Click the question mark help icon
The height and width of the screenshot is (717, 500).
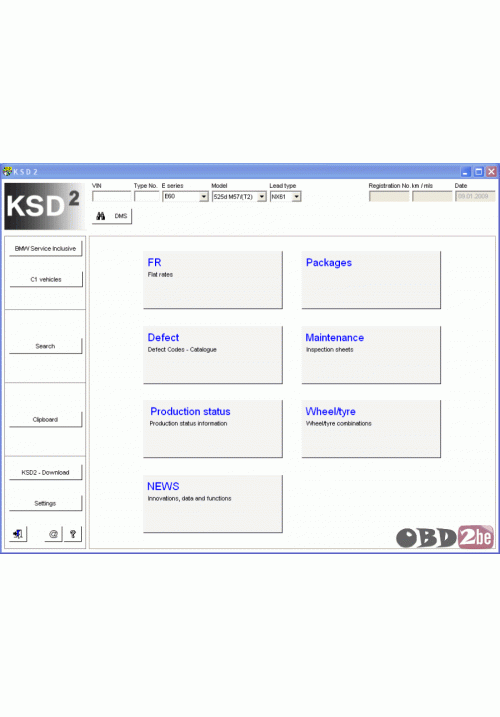[73, 534]
